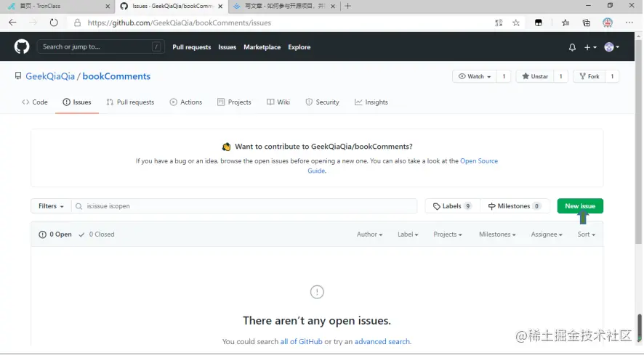Close the Issues GeekQiaQia tab
Viewport: 644px width, 355px height.
pyautogui.click(x=220, y=6)
